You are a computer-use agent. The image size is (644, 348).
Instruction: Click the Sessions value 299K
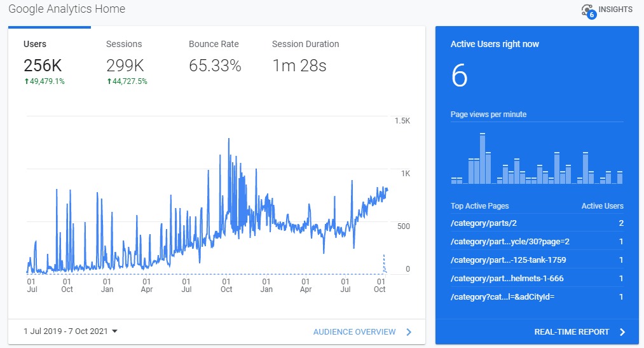[125, 66]
